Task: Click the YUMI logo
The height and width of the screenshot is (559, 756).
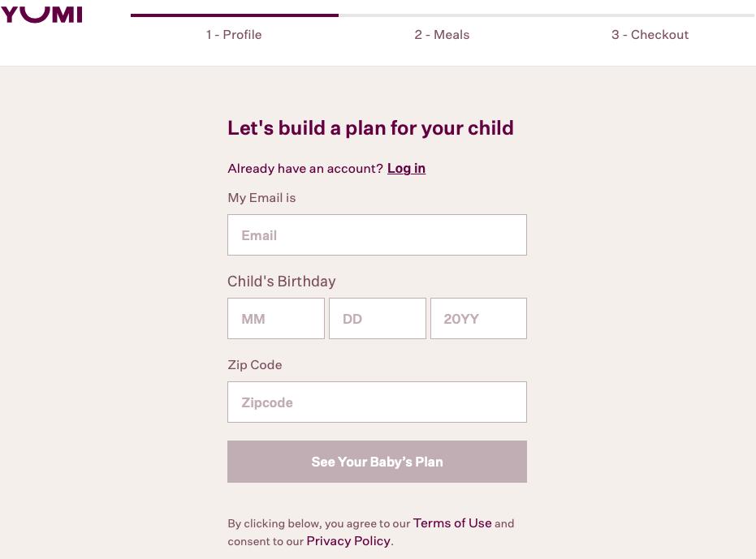Action: click(x=42, y=14)
